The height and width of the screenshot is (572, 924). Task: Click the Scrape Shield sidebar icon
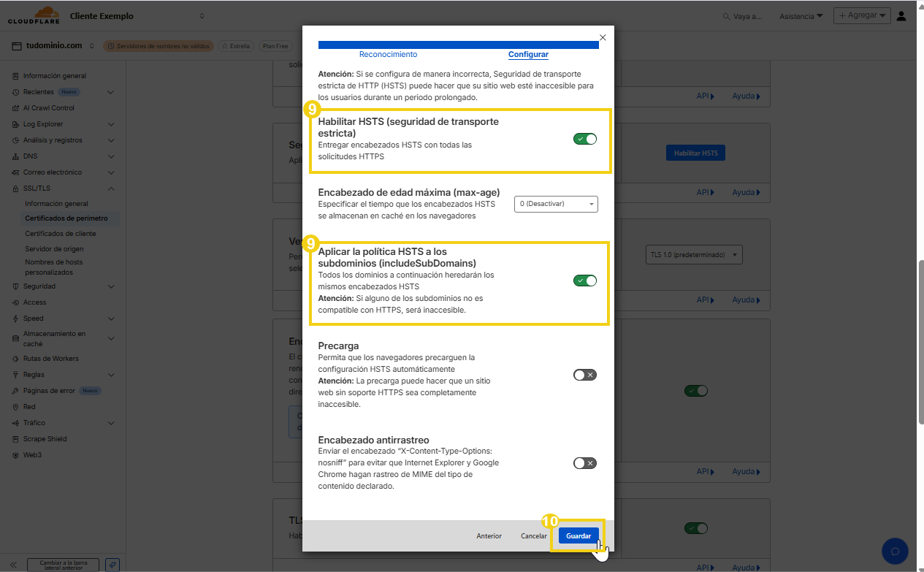15,438
